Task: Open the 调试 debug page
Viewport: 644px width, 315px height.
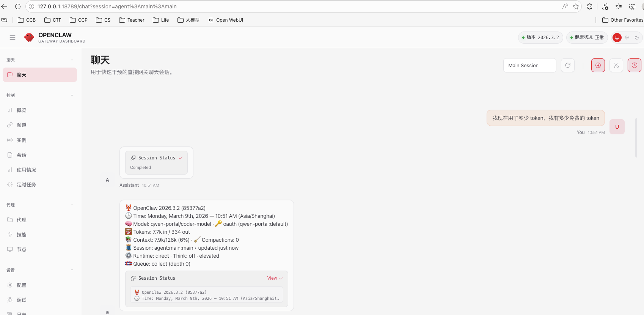Action: 21,300
